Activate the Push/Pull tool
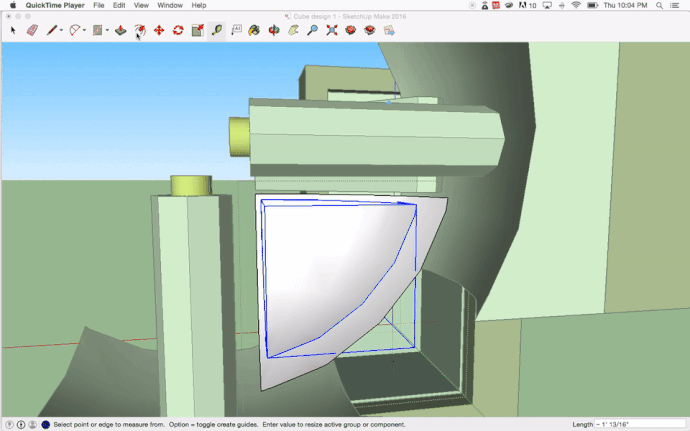This screenshot has height=431, width=690. click(121, 30)
